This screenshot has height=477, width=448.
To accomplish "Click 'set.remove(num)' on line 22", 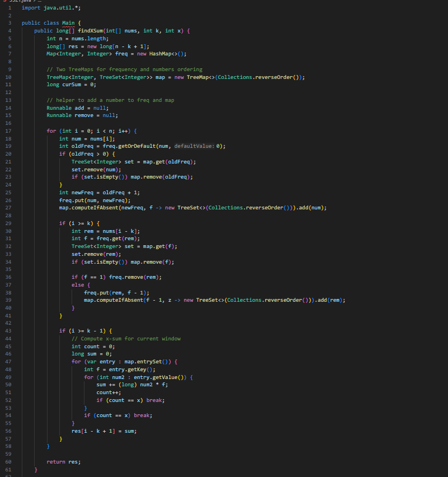I will 95,170.
